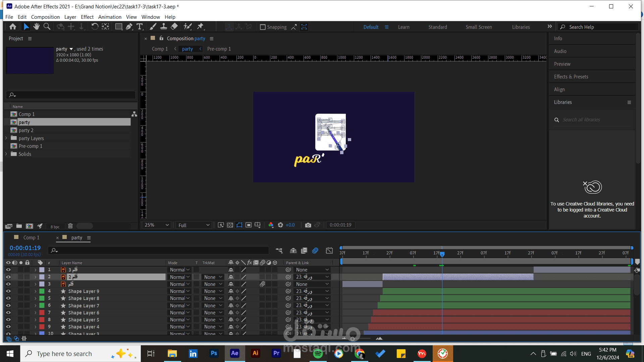
Task: Open the 25% magnification dropdown
Action: point(157,225)
